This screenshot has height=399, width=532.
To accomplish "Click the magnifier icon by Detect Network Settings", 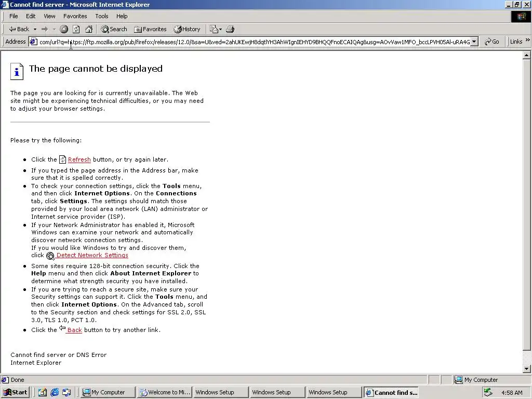I will click(50, 256).
